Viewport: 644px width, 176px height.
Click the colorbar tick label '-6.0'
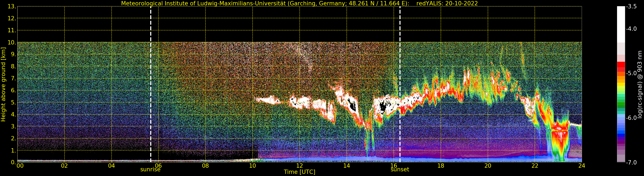631,118
